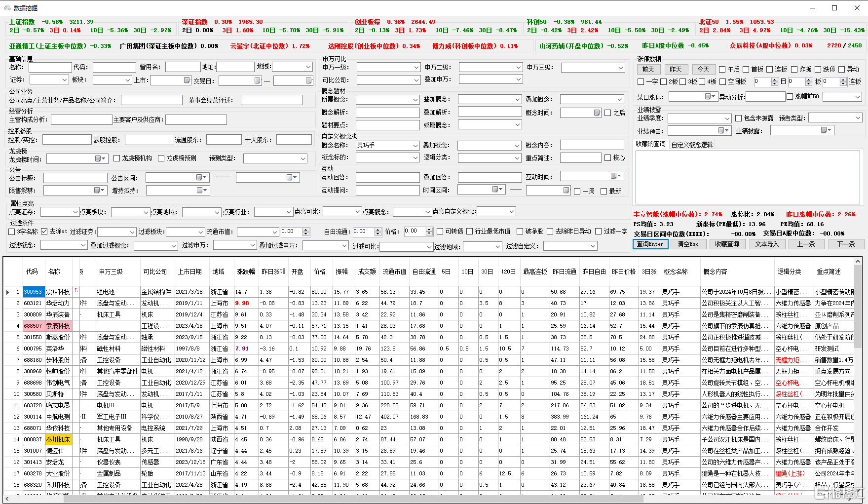Tick the 跌停 checkbox
868x504 pixels.
(x=818, y=70)
